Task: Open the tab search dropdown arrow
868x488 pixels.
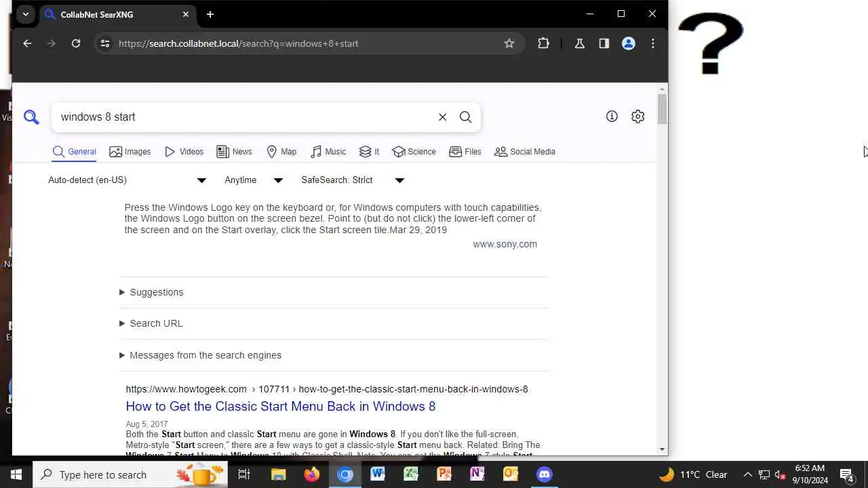Action: pyautogui.click(x=25, y=14)
